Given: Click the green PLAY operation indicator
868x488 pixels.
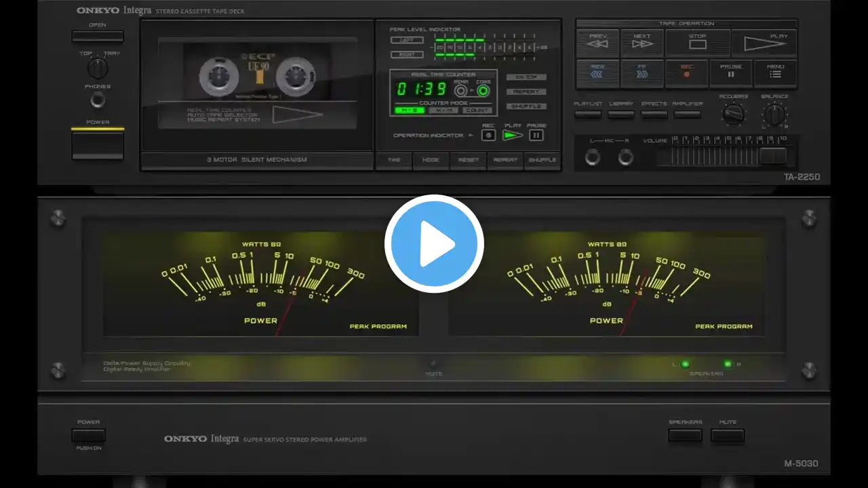Looking at the screenshot, I should 513,135.
